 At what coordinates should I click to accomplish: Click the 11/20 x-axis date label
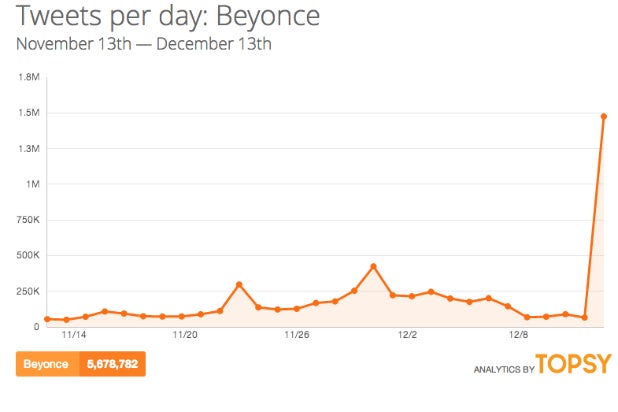[x=185, y=338]
